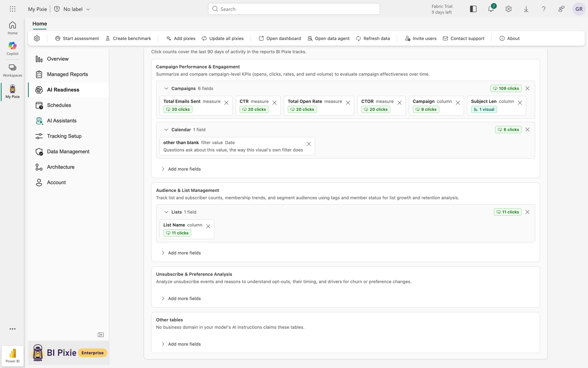Collapse the Calendar fields group

[166, 130]
